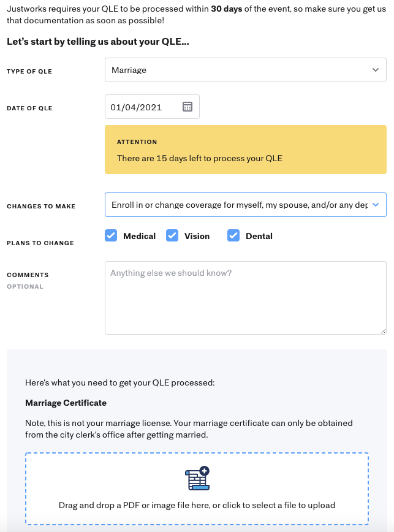
Task: Click the drag and drop instruction text
Action: 196,505
